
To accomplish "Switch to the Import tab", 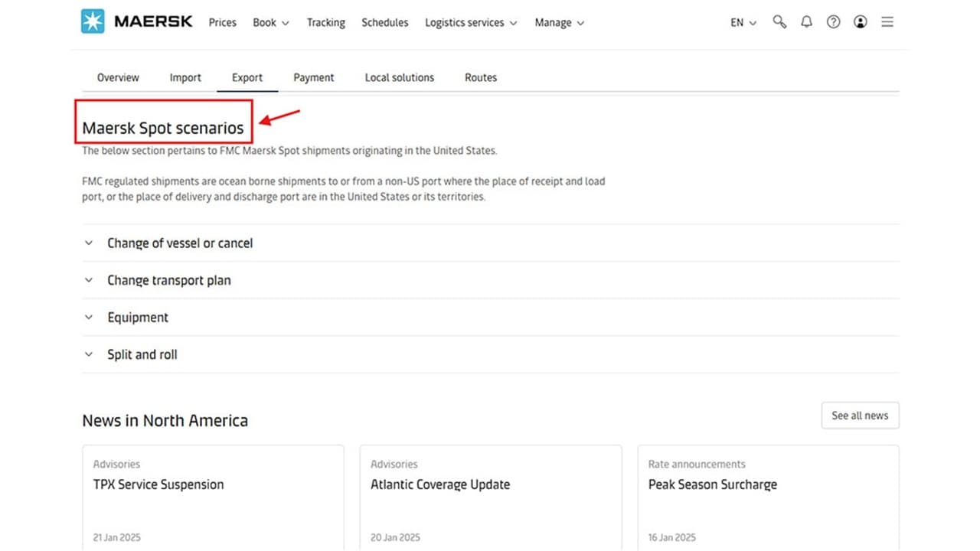I will (x=185, y=78).
